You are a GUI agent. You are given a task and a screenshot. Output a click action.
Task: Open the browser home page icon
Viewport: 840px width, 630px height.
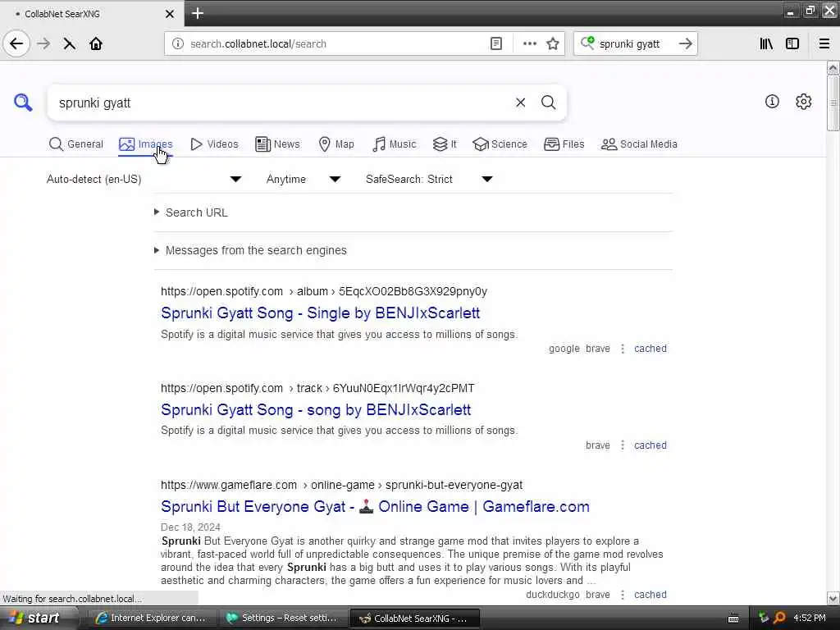point(96,43)
